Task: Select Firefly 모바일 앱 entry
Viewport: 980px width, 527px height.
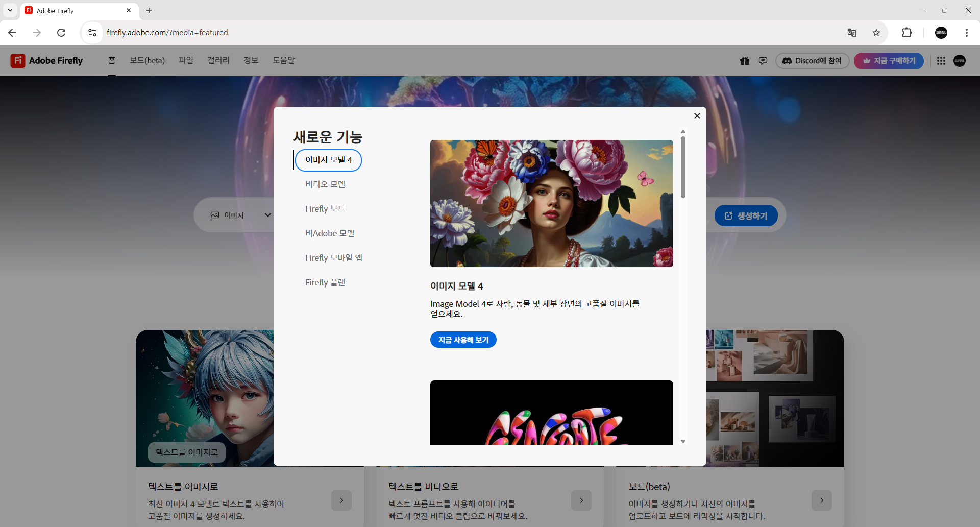Action: 334,258
